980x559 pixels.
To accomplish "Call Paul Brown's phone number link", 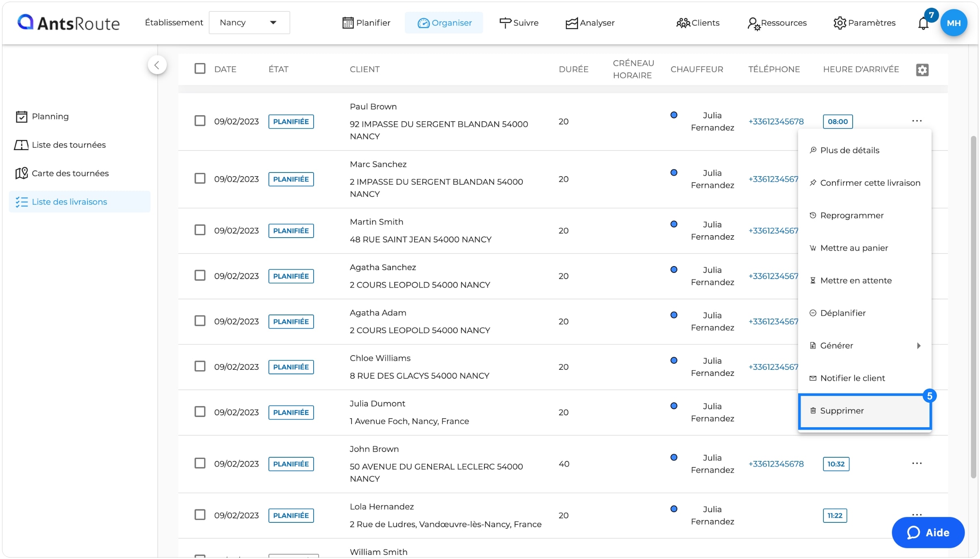I will tap(776, 121).
